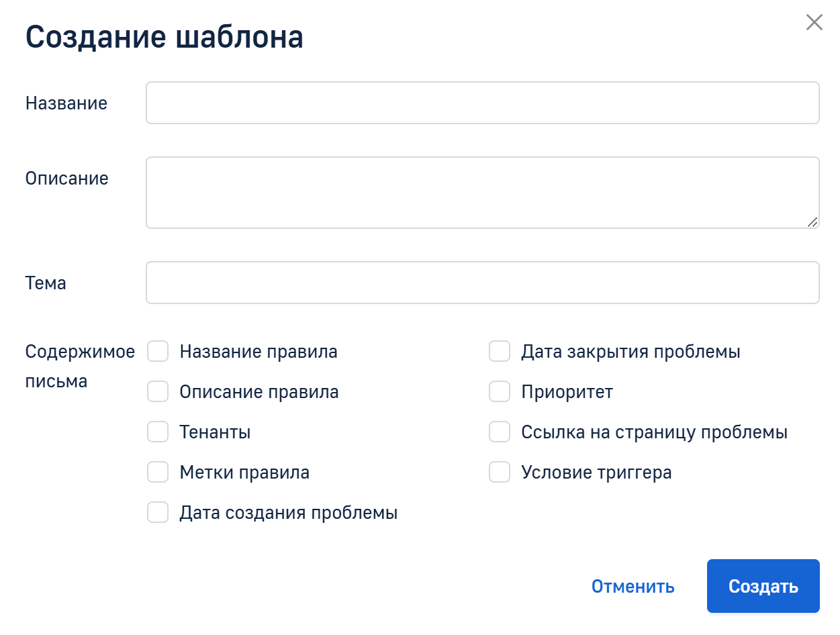Click the blue Создать button
Screen dimensions: 840x635
point(763,586)
